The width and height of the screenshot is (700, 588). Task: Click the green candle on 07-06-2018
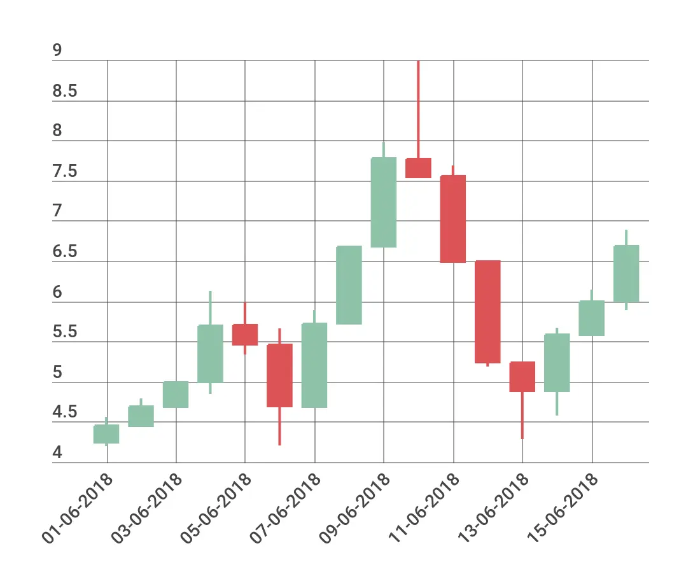click(x=314, y=365)
